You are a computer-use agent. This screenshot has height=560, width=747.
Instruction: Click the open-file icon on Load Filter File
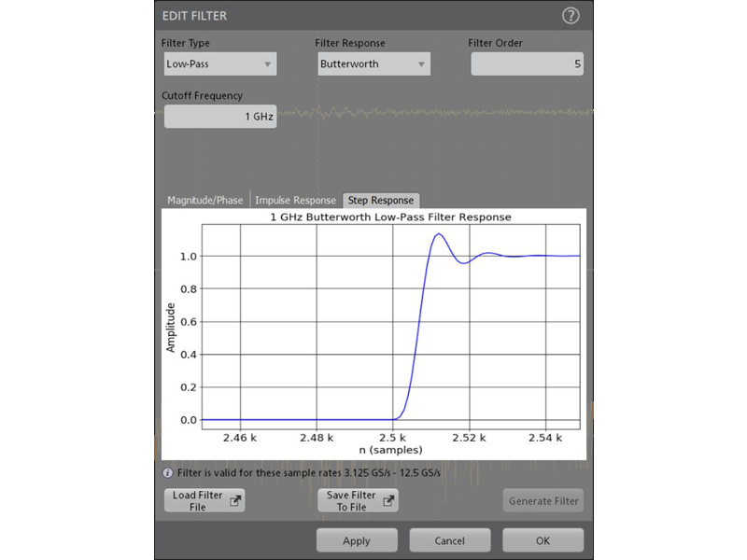coord(236,501)
